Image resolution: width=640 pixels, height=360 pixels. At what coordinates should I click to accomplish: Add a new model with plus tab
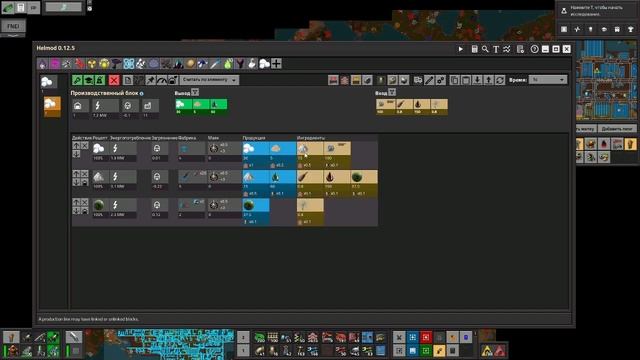(276, 64)
